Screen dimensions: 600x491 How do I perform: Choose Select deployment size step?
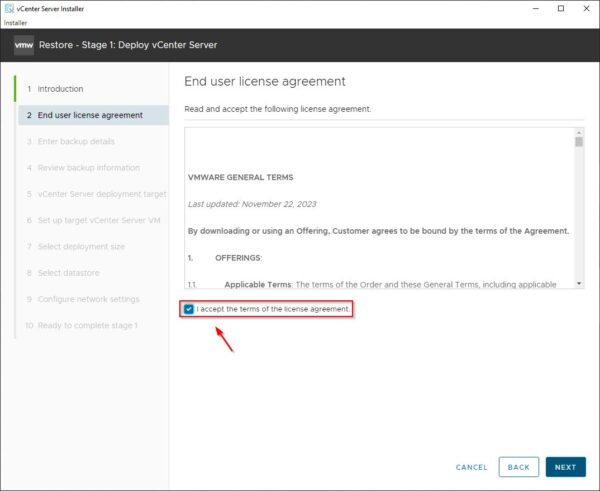(x=81, y=247)
